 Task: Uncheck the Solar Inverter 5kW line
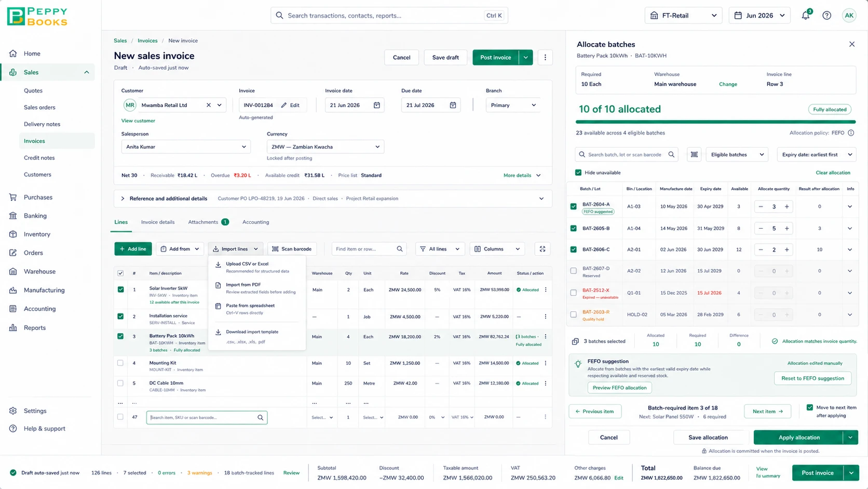pyautogui.click(x=120, y=289)
